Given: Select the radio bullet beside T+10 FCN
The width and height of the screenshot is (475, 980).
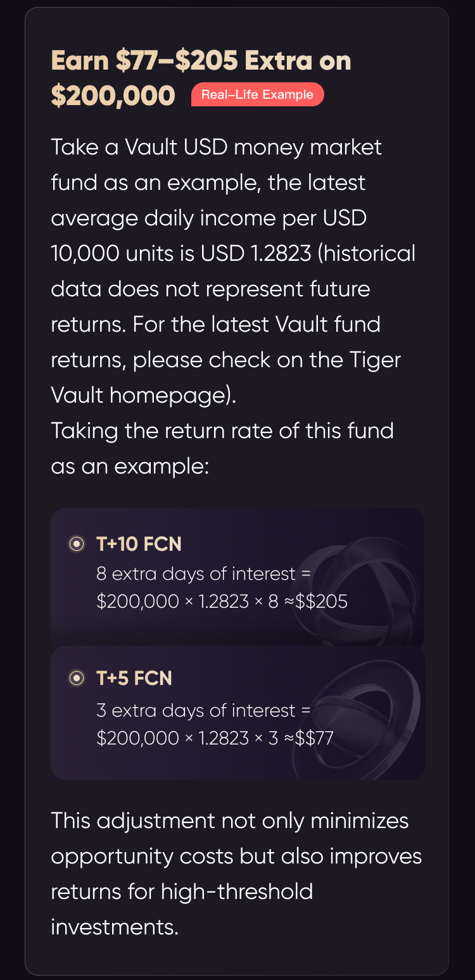Looking at the screenshot, I should [77, 544].
